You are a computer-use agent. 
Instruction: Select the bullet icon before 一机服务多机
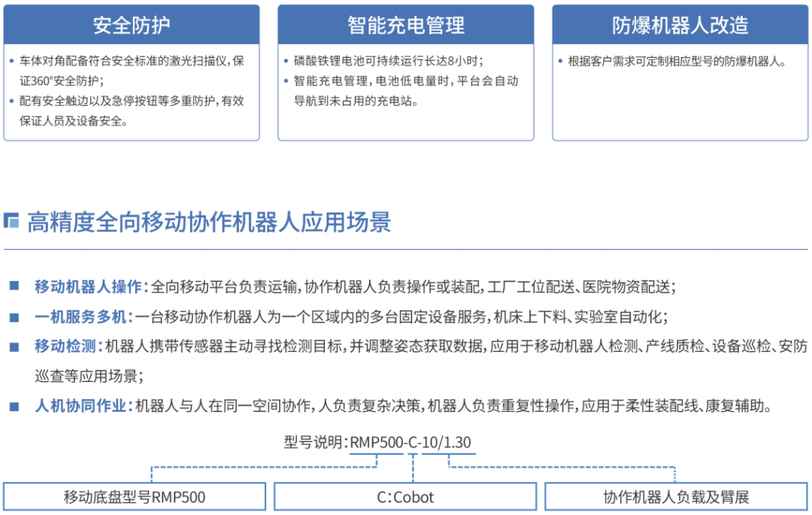point(13,315)
